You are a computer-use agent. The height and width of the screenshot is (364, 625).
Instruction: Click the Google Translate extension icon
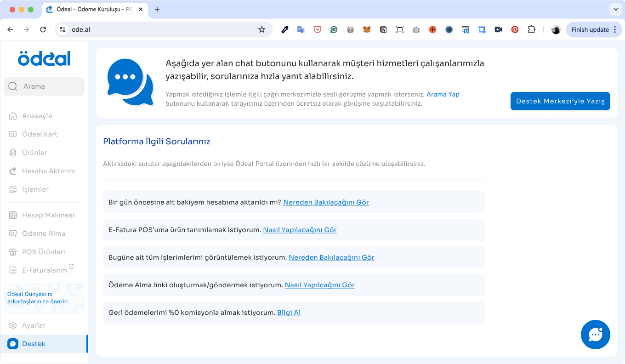tap(301, 29)
